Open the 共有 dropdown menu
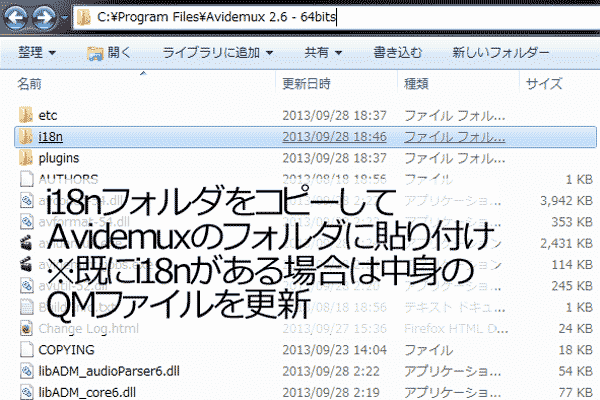The height and width of the screenshot is (400, 600). [x=323, y=52]
